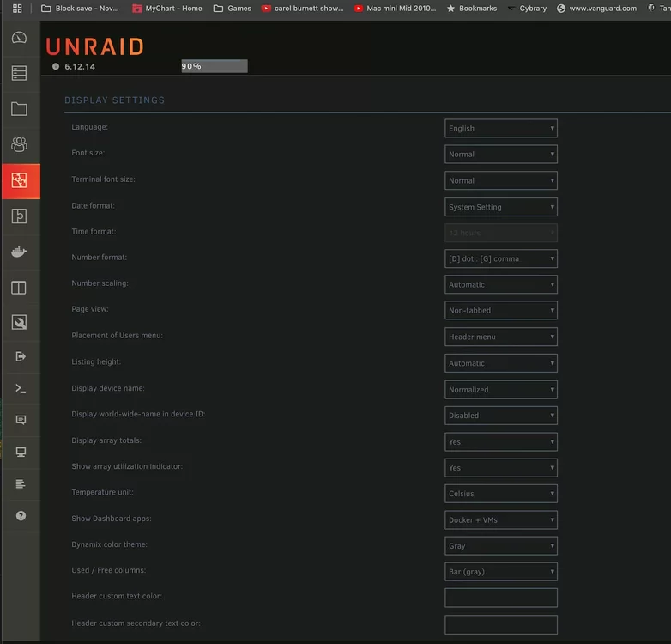Screen dimensions: 671x644
Task: Click the UNRAID logo
Action: [x=95, y=46]
